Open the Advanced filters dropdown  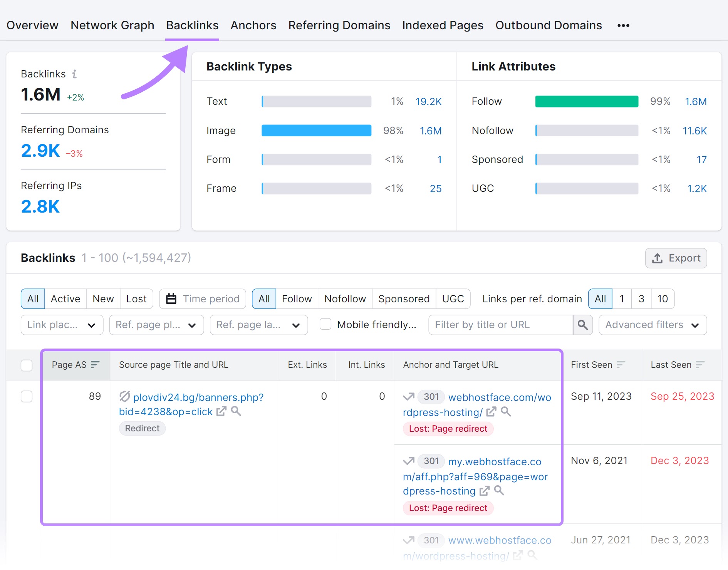(x=652, y=325)
